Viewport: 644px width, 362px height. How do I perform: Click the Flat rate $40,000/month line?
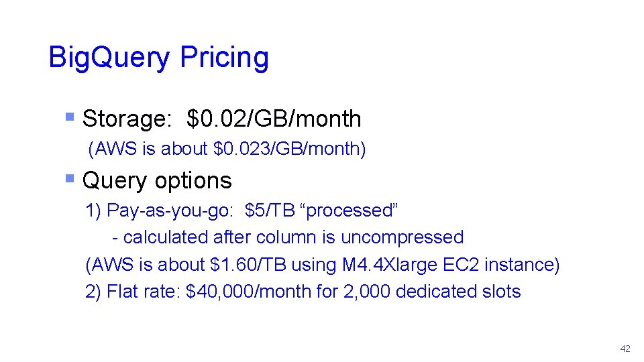click(x=303, y=292)
